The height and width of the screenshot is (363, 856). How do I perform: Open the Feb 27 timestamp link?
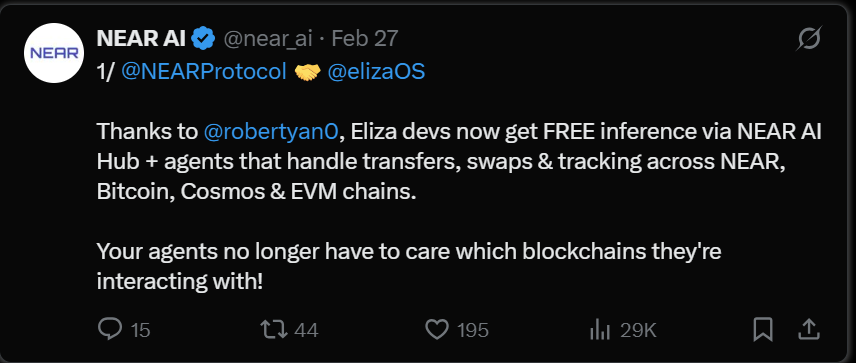click(365, 39)
